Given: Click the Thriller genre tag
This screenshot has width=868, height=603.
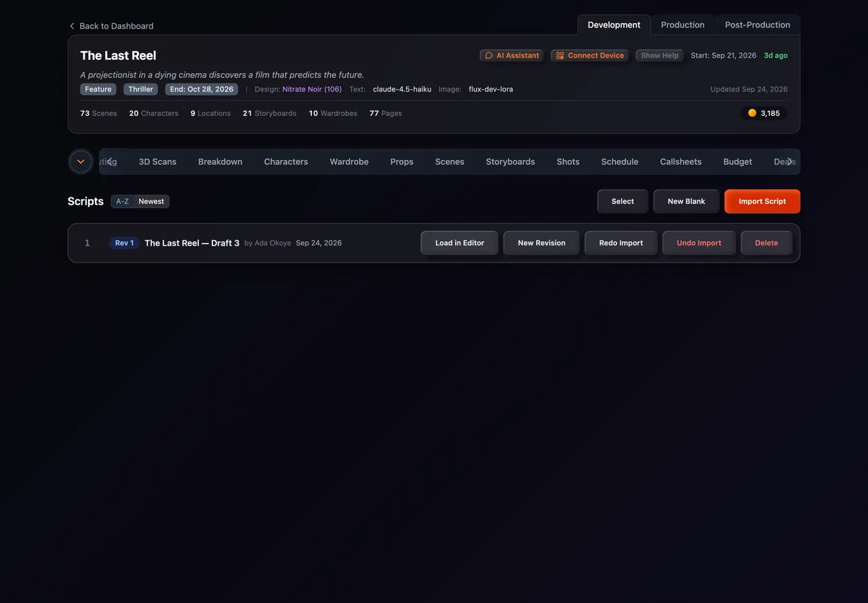Looking at the screenshot, I should [x=140, y=90].
